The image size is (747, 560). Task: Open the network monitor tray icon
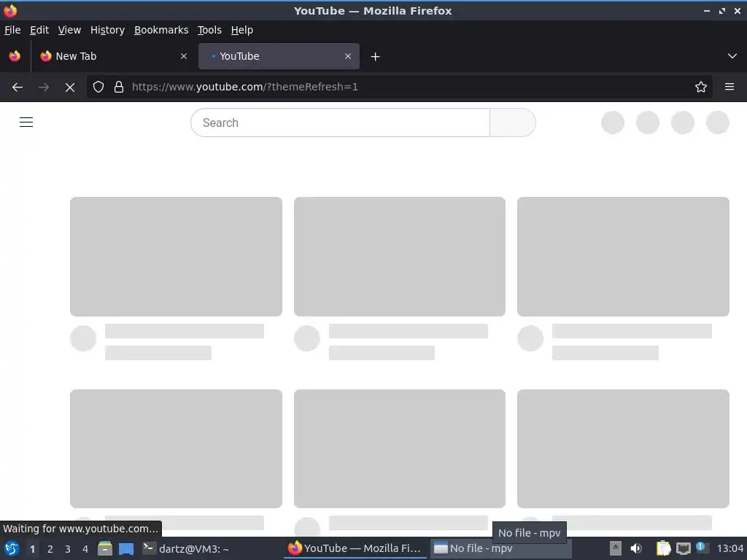(683, 548)
